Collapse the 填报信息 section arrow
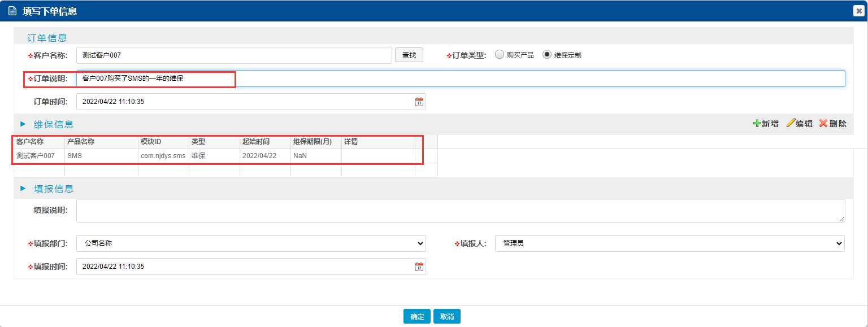This screenshot has height=327, width=868. pyautogui.click(x=23, y=188)
